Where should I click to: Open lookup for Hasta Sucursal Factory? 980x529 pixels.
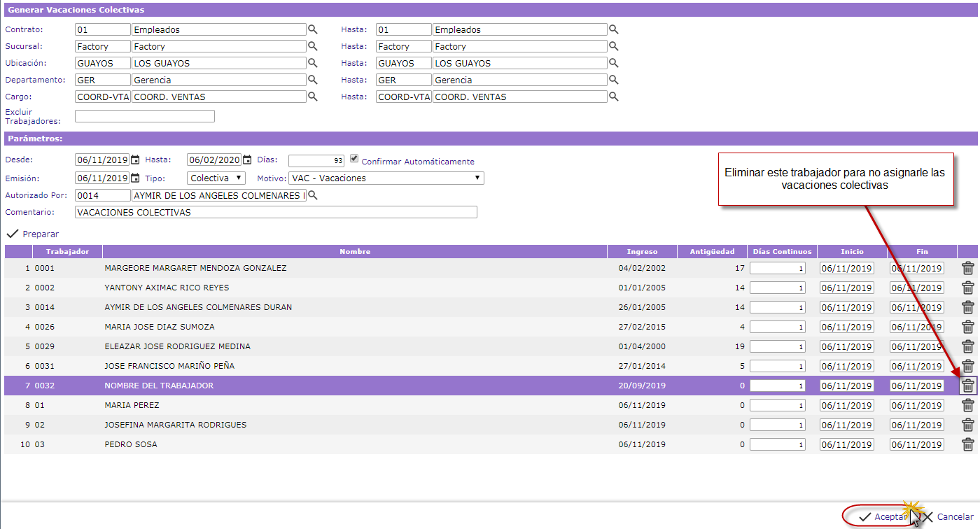point(613,46)
